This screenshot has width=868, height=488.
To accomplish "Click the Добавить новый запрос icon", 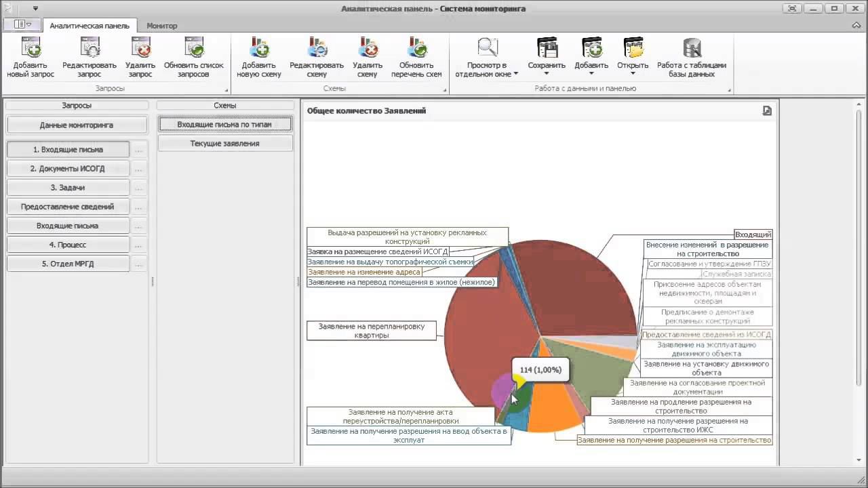I will pos(31,47).
